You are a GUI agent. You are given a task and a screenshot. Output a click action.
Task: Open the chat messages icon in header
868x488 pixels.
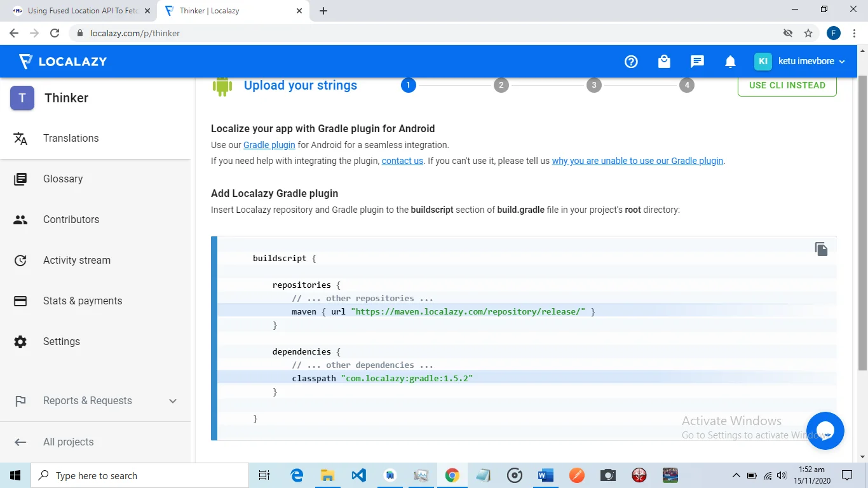pos(697,62)
